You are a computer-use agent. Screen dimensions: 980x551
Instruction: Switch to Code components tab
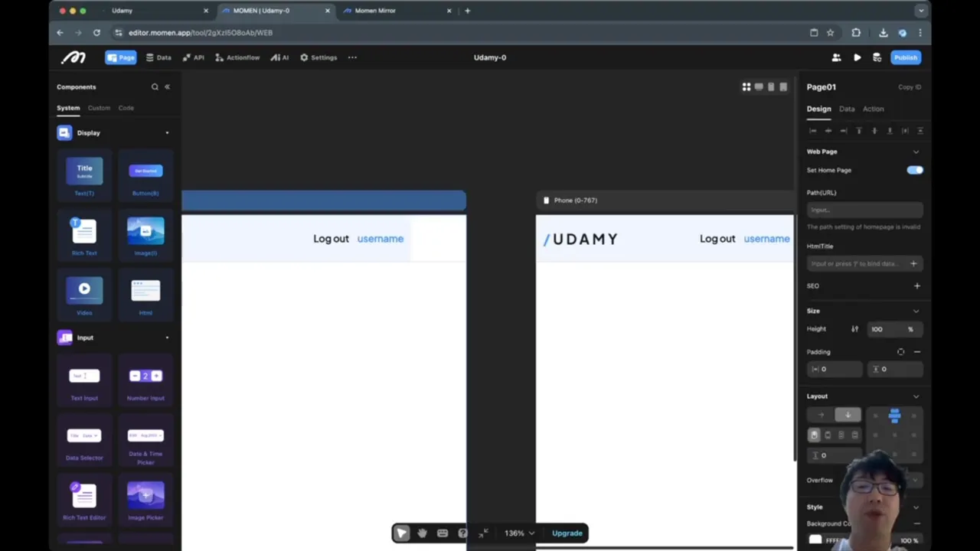coord(126,108)
